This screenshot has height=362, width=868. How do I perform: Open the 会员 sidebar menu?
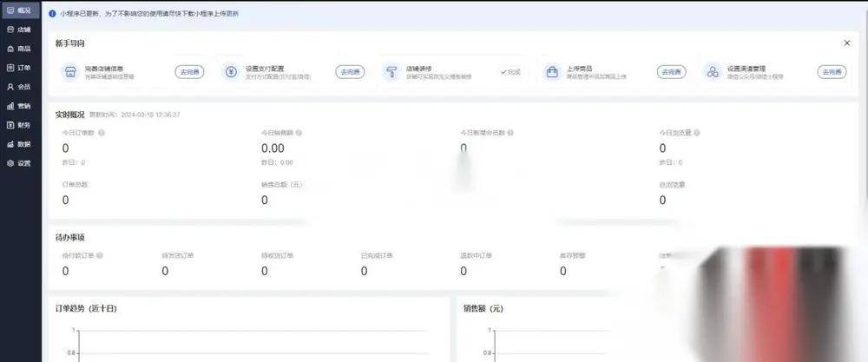pos(20,87)
